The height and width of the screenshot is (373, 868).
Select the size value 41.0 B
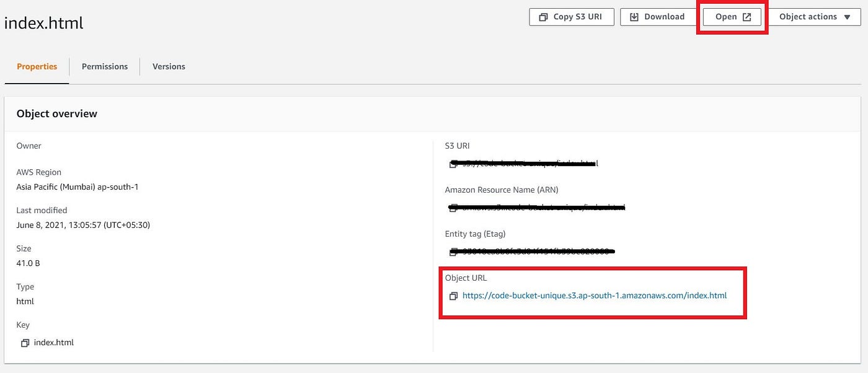[29, 263]
